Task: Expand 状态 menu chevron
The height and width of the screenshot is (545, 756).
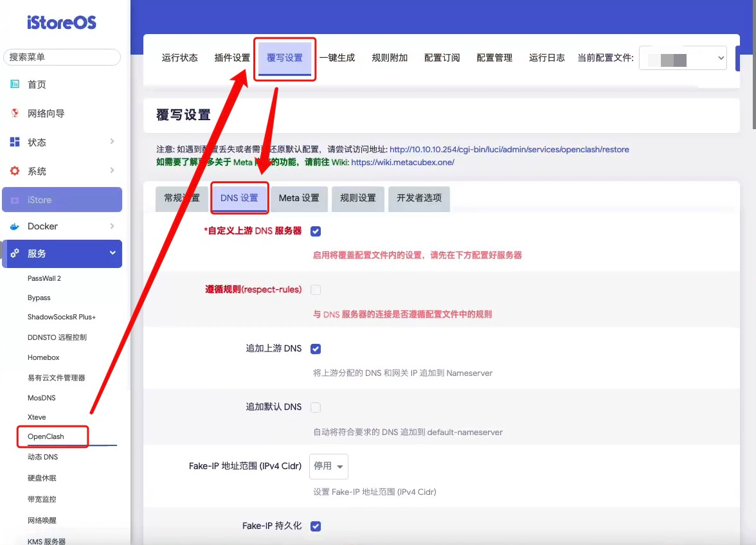Action: tap(112, 141)
